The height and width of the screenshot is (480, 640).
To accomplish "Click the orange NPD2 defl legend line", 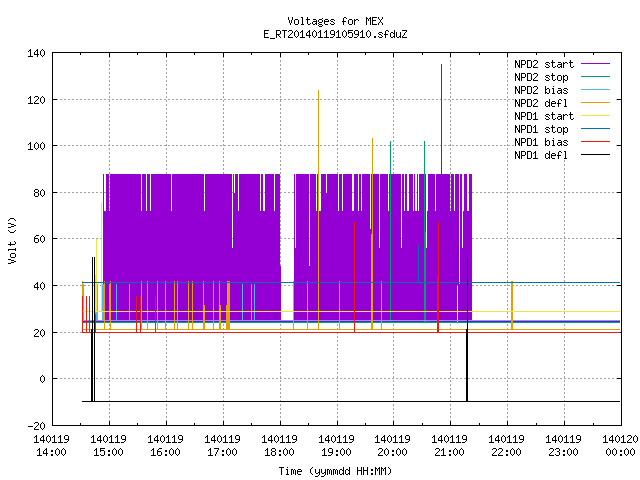I will 596,102.
